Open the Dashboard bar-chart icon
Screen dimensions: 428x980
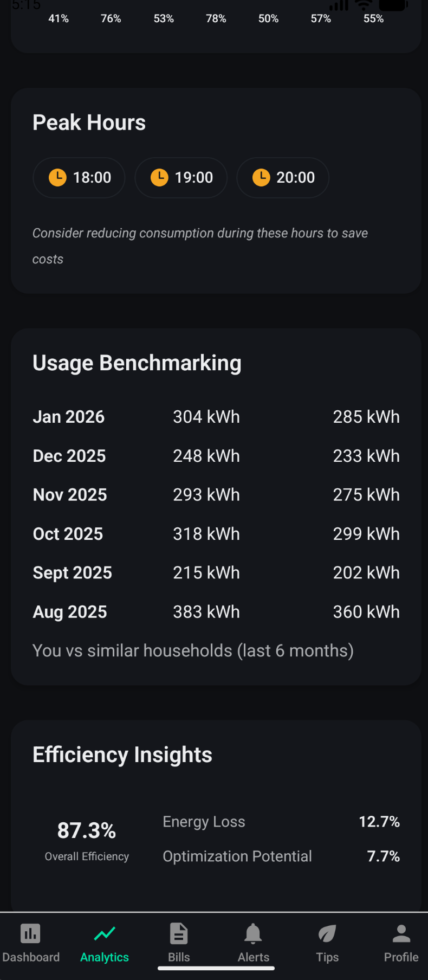click(30, 933)
